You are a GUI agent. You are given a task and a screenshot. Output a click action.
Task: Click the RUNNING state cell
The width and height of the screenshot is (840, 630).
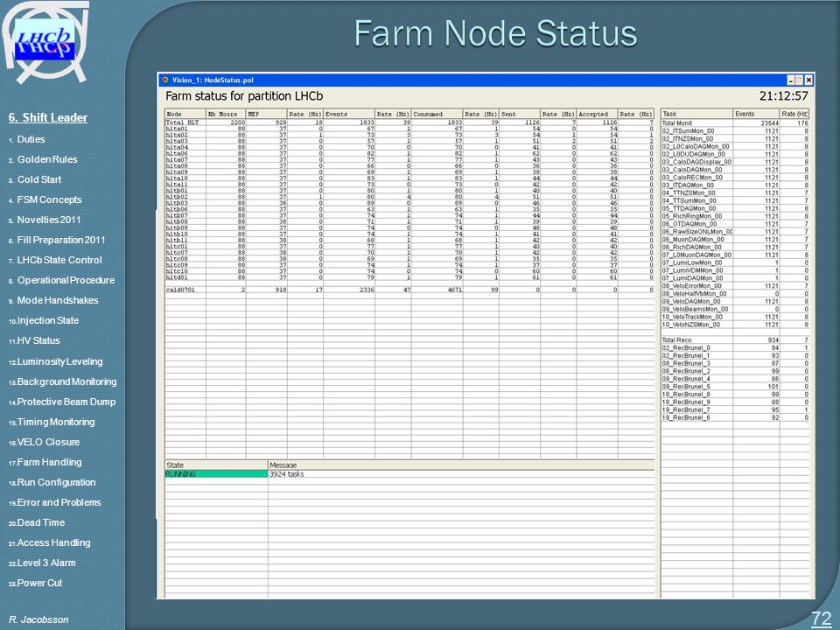coord(216,474)
